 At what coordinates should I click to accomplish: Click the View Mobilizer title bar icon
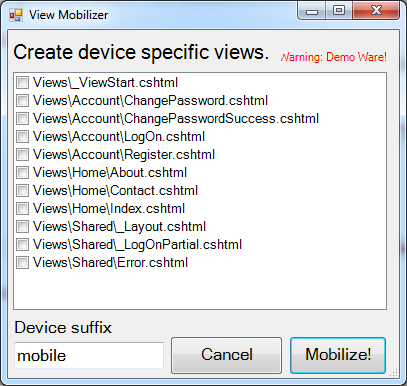click(x=16, y=15)
